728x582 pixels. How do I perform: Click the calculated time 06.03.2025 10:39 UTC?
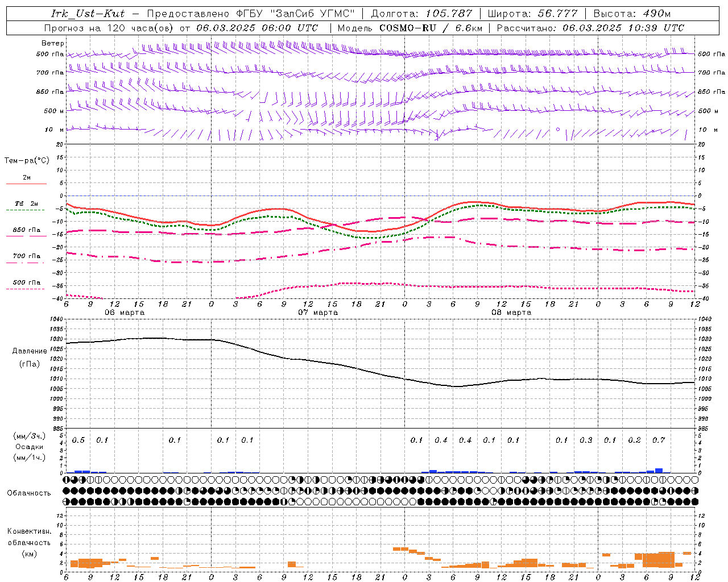(623, 28)
